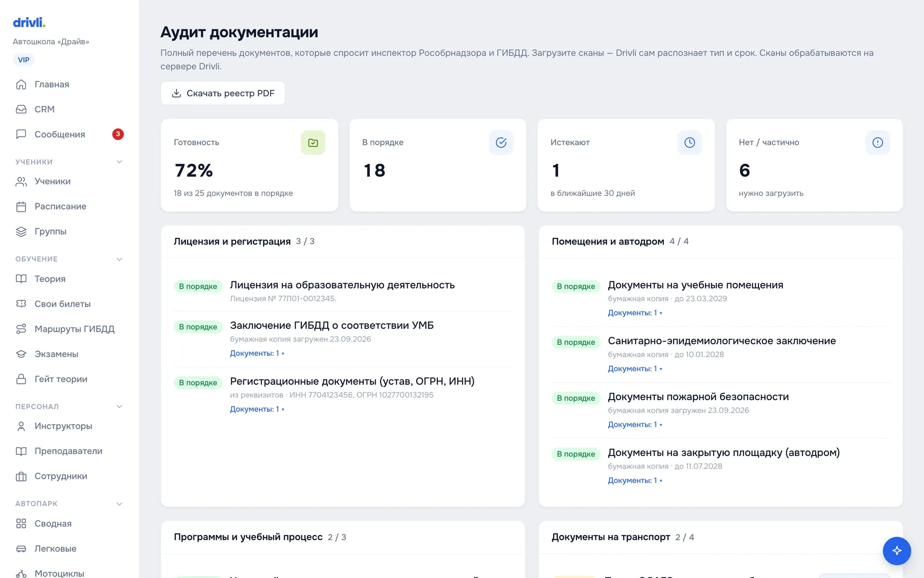
Task: Click the route icon for Маршруты ГИБДД
Action: pyautogui.click(x=21, y=329)
